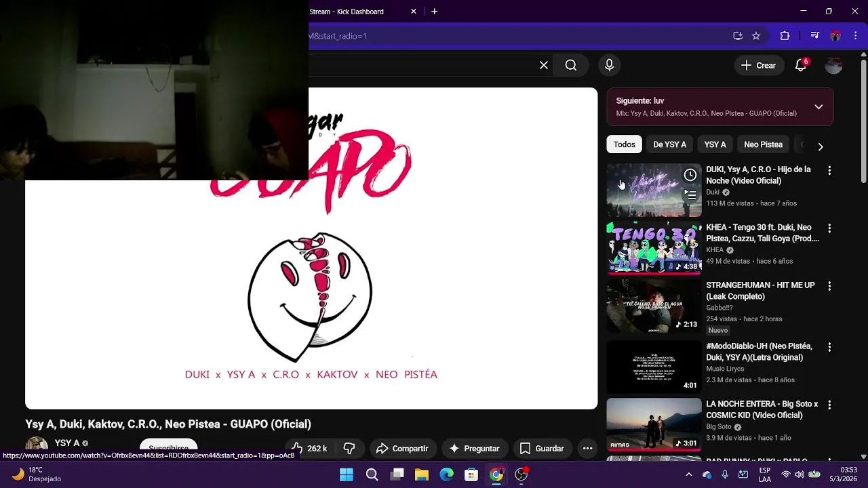This screenshot has height=488, width=868.
Task: Select the Todos filter chip
Action: click(624, 144)
